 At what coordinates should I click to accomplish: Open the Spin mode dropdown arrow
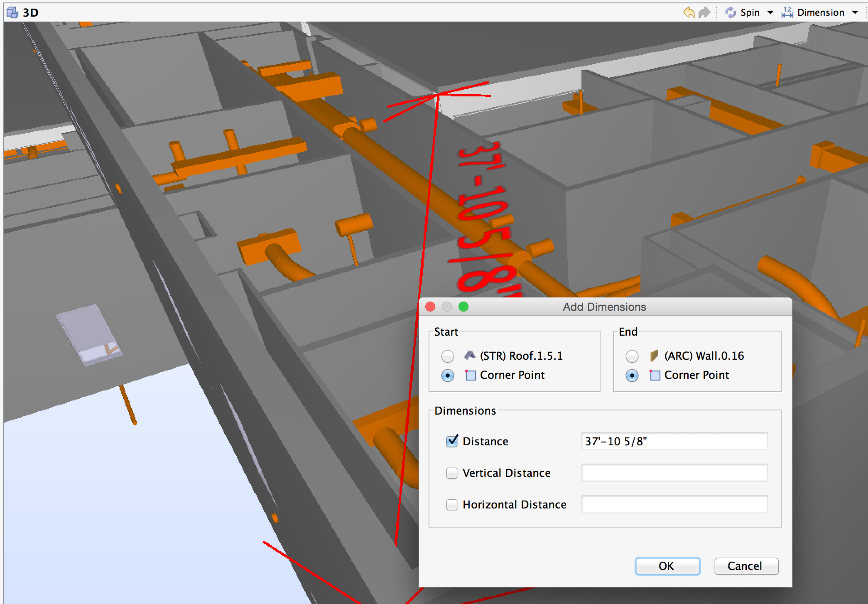[770, 12]
